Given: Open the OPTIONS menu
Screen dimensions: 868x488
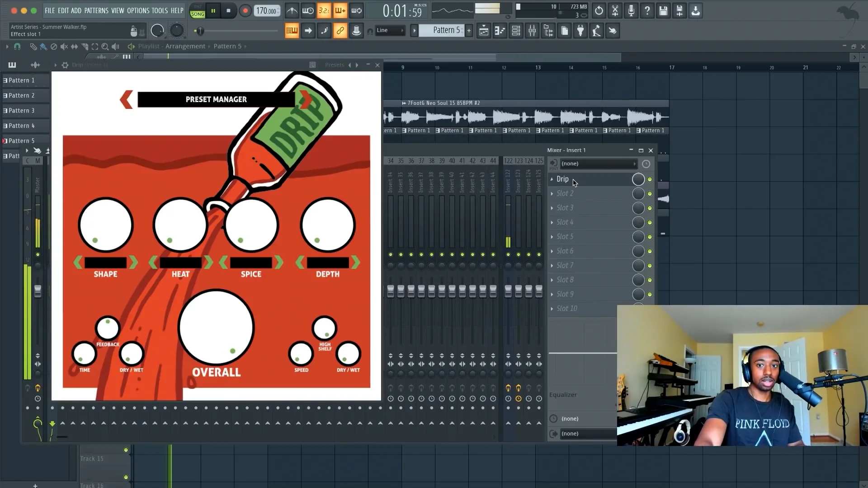Looking at the screenshot, I should pyautogui.click(x=138, y=10).
